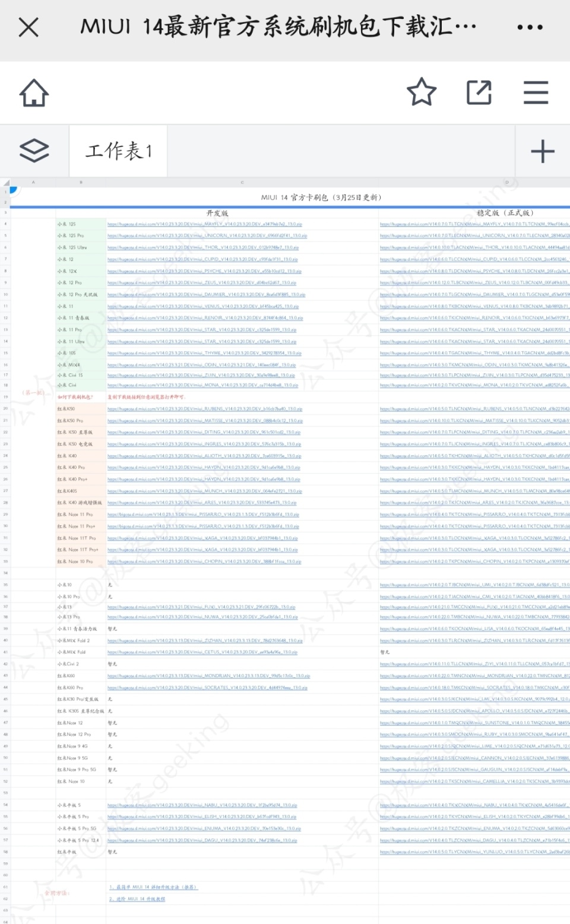Open the DITING dev link for 红米 K50 至尊版
Image resolution: width=570 pixels, height=924 pixels.
click(x=204, y=433)
